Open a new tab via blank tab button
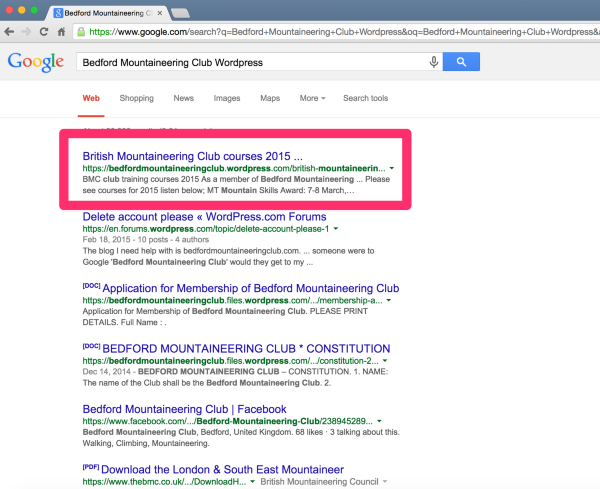 [x=181, y=12]
